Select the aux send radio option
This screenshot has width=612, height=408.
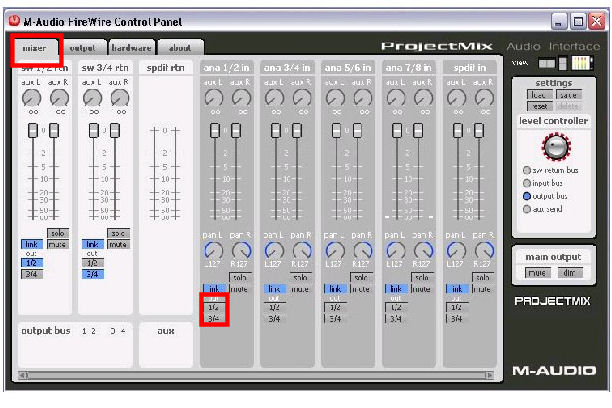[525, 209]
